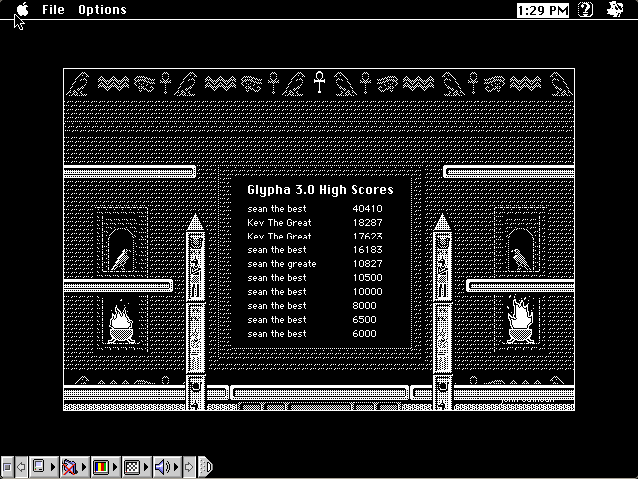This screenshot has height=479, width=638.
Task: Click 'Kev The Great' beside score 18287
Action: [x=279, y=223]
